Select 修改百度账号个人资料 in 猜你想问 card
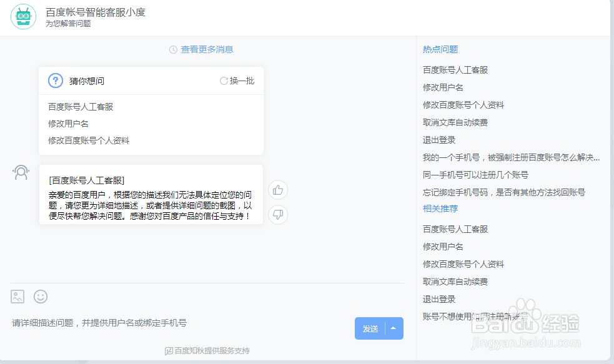The height and width of the screenshot is (364, 614). point(89,140)
